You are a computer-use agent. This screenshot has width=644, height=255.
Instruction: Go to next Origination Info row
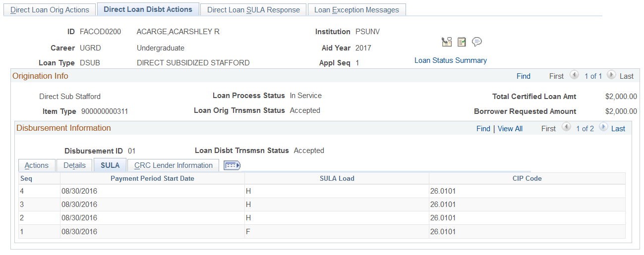pyautogui.click(x=611, y=75)
